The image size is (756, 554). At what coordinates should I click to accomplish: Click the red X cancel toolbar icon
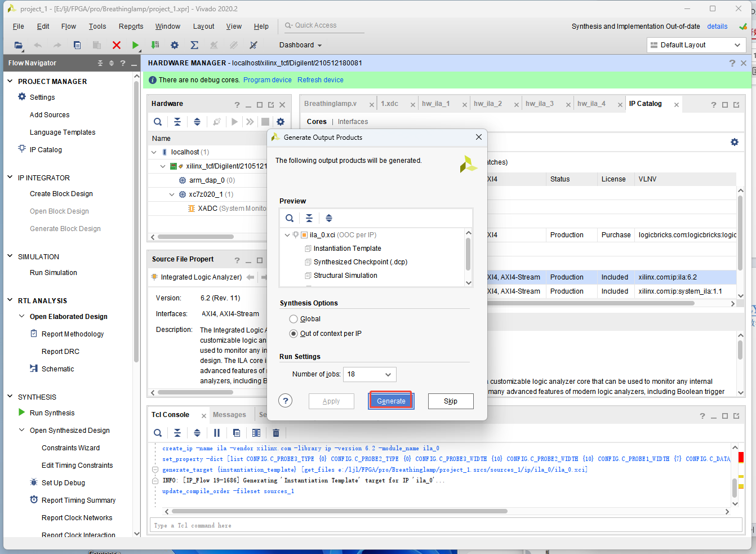pos(117,45)
